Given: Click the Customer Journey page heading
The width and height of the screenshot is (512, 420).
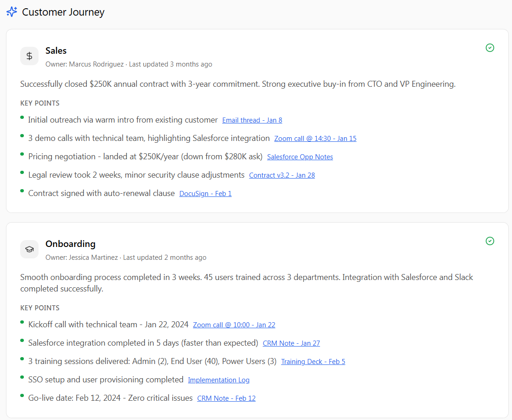Looking at the screenshot, I should [63, 12].
